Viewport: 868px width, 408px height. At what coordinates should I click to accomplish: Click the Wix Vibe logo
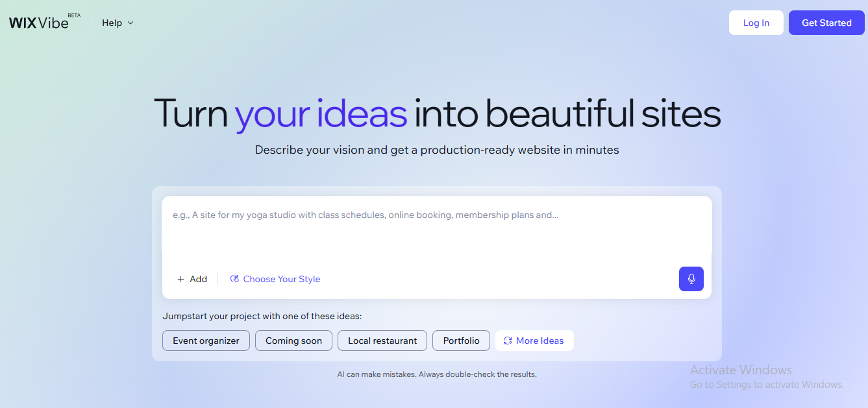(38, 23)
